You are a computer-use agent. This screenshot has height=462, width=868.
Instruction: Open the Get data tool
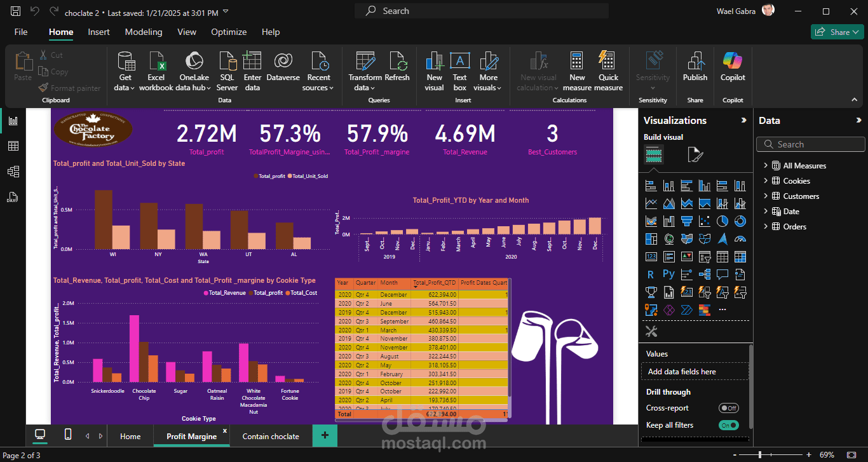[x=125, y=70]
